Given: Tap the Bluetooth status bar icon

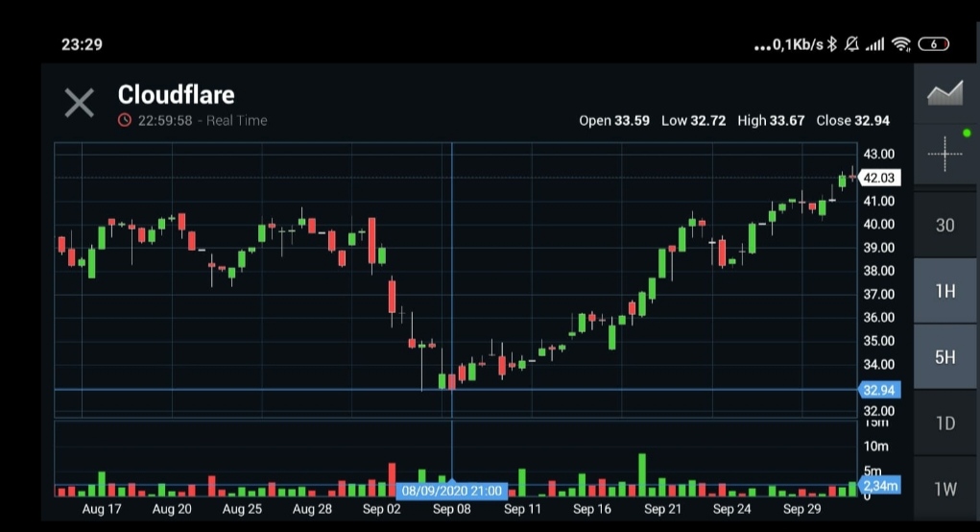Looking at the screenshot, I should (832, 44).
